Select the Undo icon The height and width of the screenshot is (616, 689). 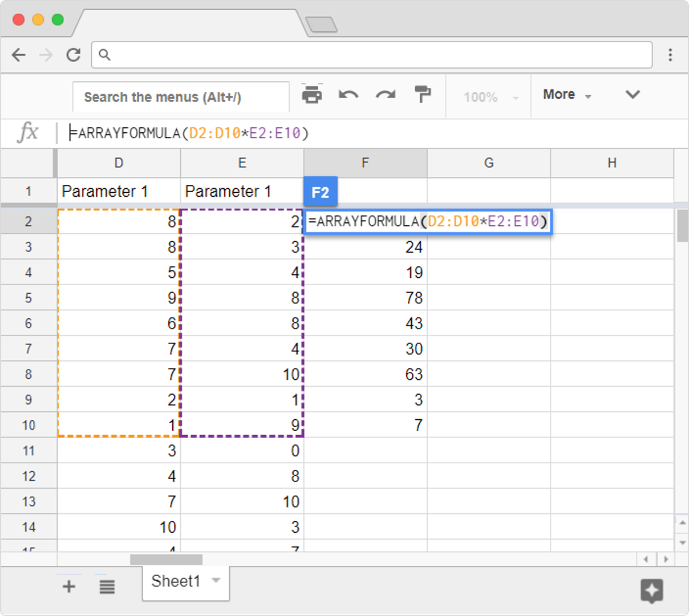click(348, 95)
